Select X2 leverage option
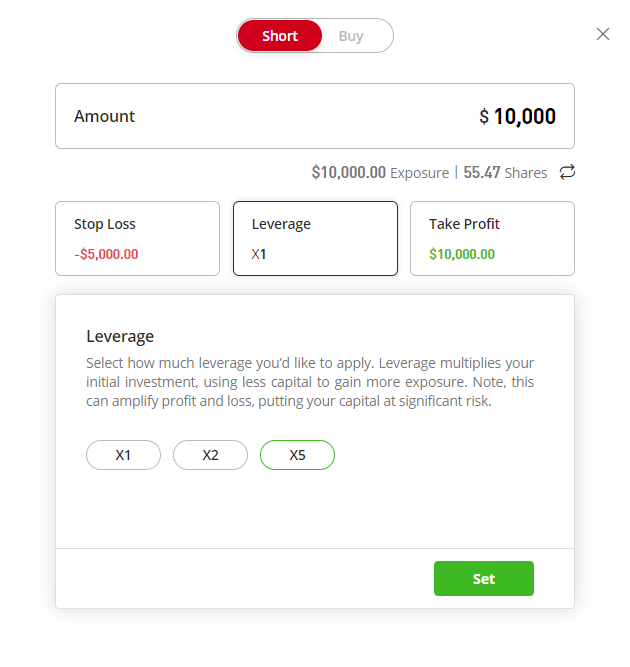This screenshot has height=667, width=630. [x=210, y=455]
